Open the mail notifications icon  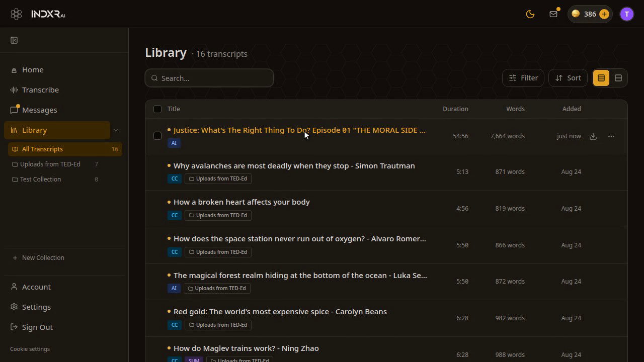553,14
